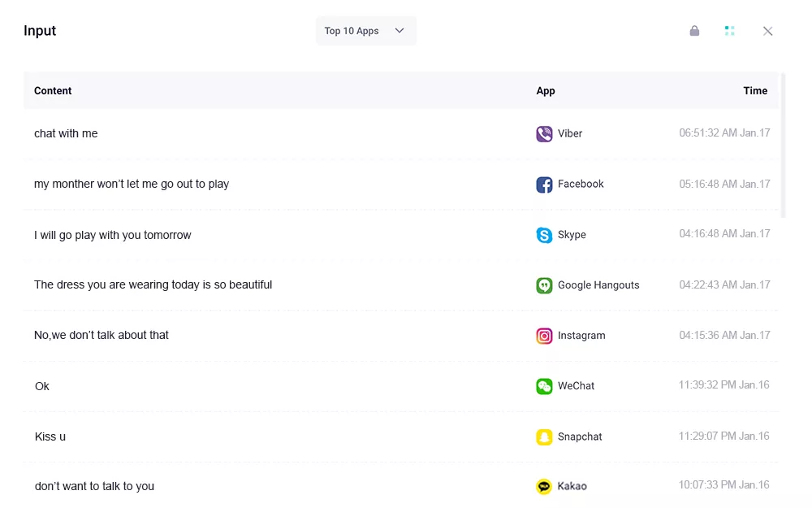Toggle the grid view icon

click(x=729, y=31)
